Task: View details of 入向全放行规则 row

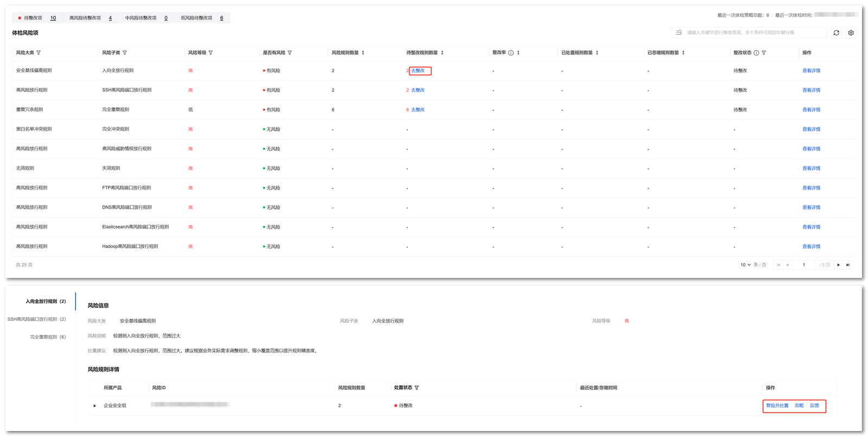Action: pos(812,71)
